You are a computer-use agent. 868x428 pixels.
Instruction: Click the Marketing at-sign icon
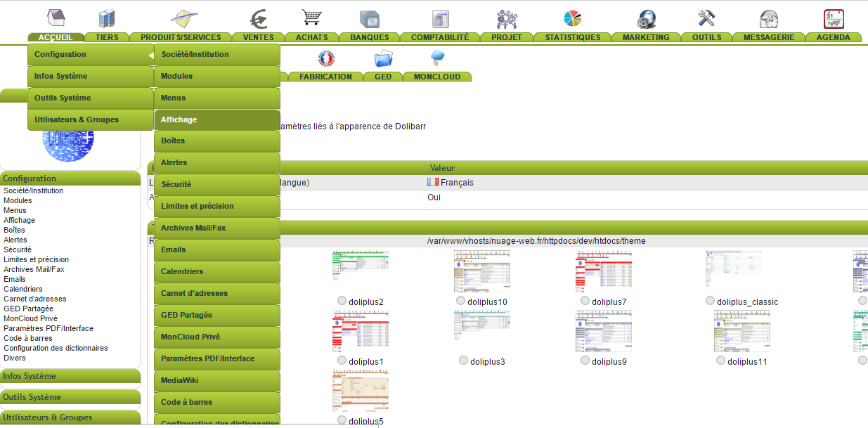(646, 19)
